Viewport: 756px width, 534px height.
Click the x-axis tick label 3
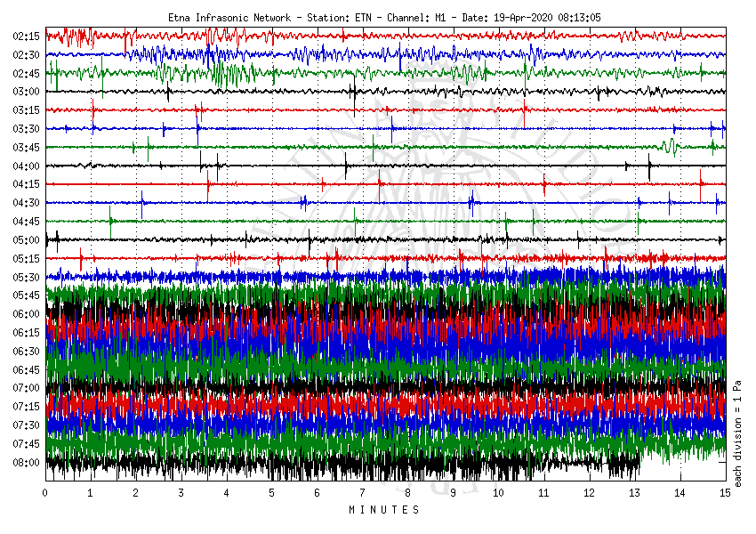coord(181,492)
